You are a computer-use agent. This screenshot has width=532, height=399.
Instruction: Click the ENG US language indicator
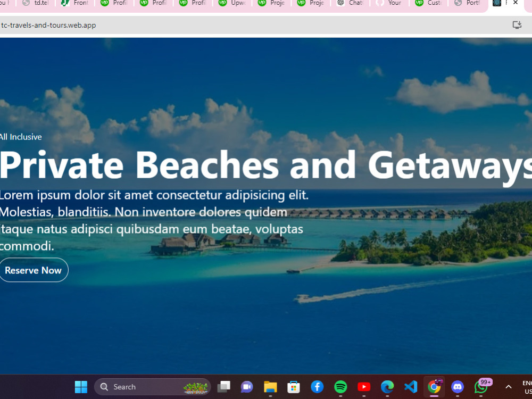[x=527, y=387]
